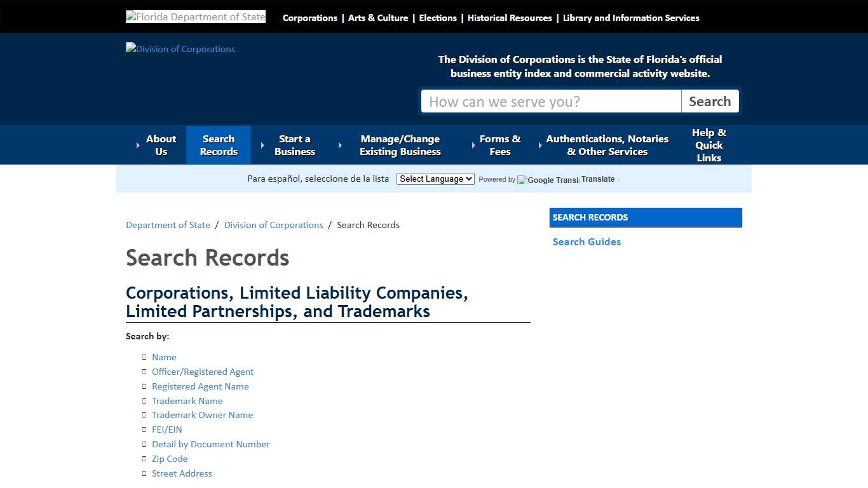Click the bullet icon beside Name link
Image resolution: width=868 pixels, height=488 pixels.
pyautogui.click(x=144, y=356)
